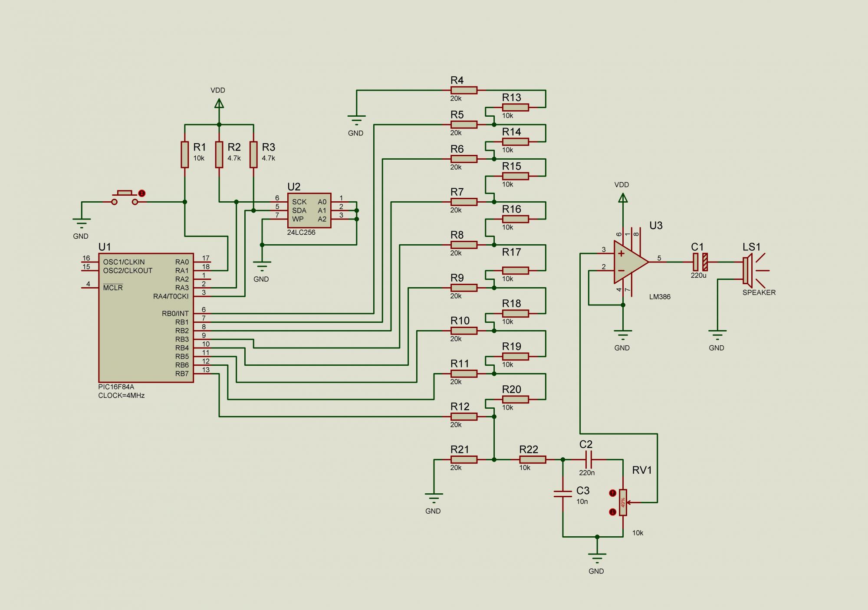868x610 pixels.
Task: Select the LS1 speaker symbol
Action: coord(749,270)
